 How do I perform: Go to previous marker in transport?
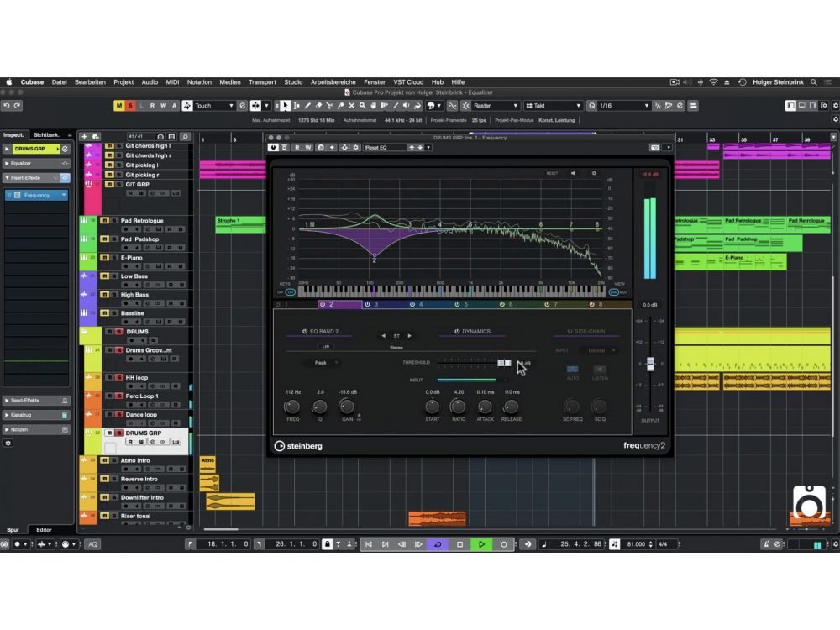(x=369, y=544)
